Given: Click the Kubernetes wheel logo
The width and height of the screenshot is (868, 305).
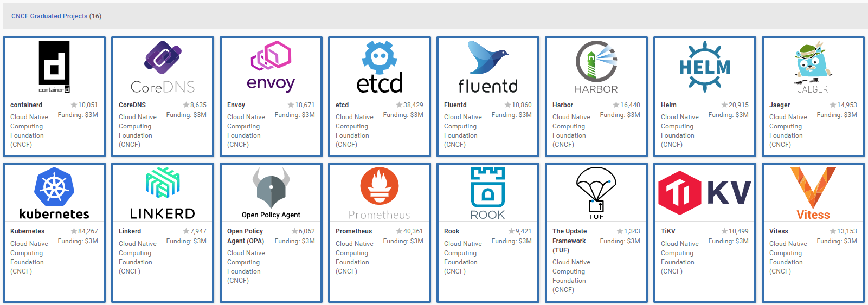Looking at the screenshot, I should pos(54,193).
